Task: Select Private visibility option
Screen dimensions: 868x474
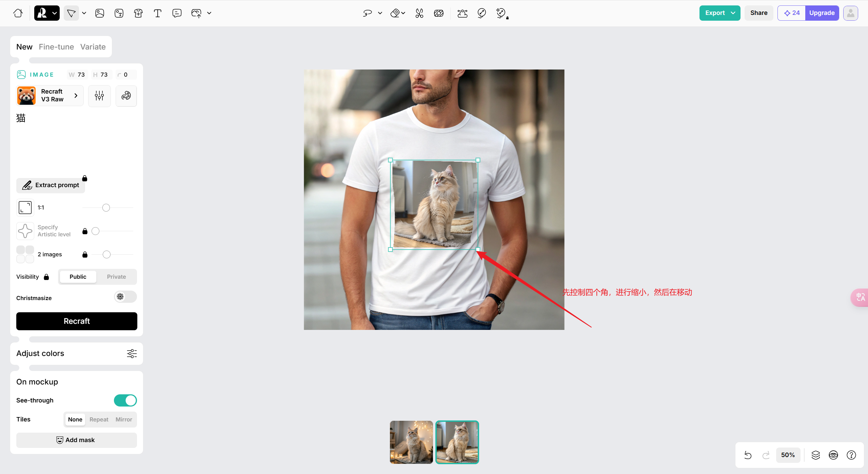Action: pos(116,277)
